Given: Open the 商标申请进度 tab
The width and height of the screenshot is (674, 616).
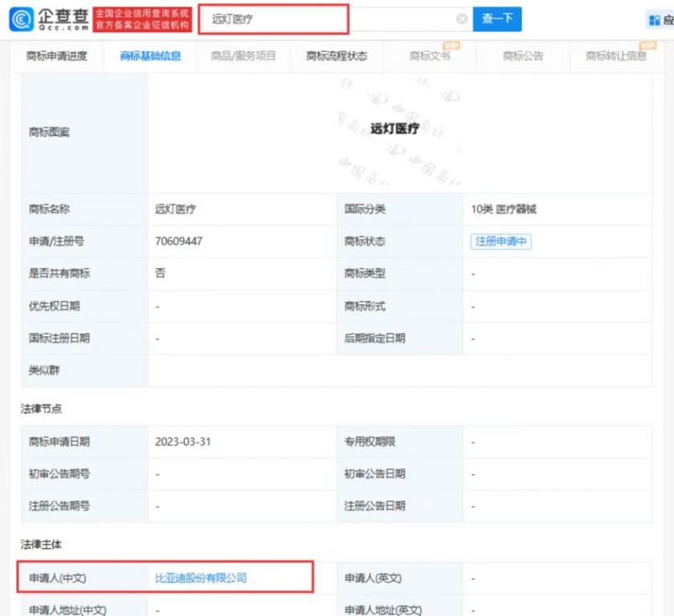Looking at the screenshot, I should point(56,56).
